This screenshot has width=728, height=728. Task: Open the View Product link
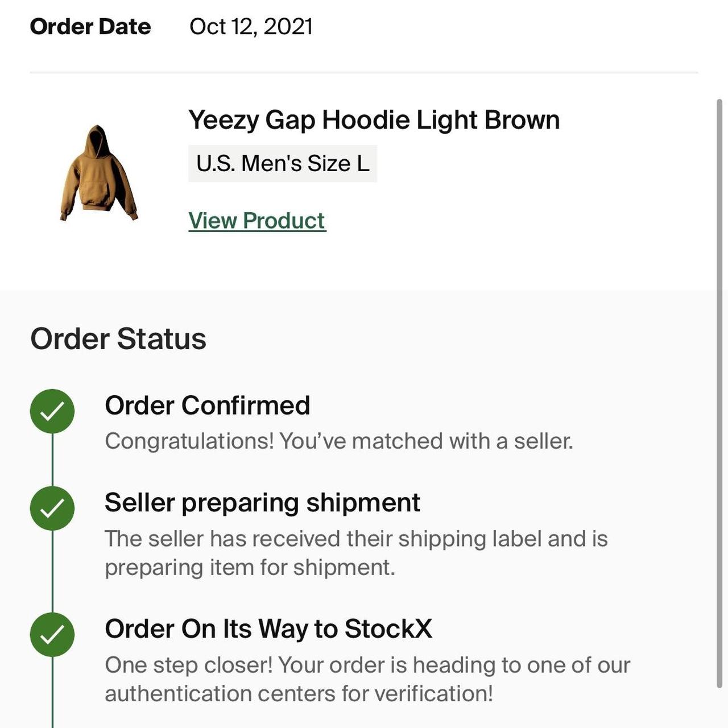[257, 221]
